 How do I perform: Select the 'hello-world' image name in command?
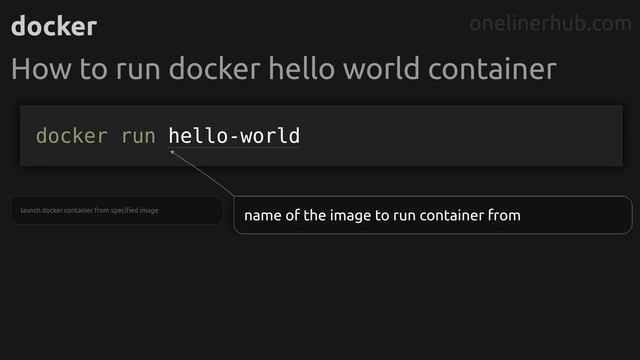tap(234, 136)
